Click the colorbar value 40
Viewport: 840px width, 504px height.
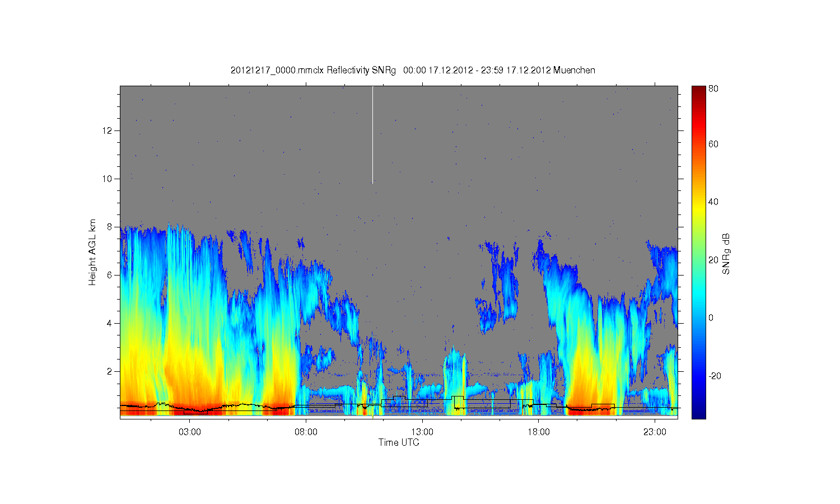pos(713,202)
